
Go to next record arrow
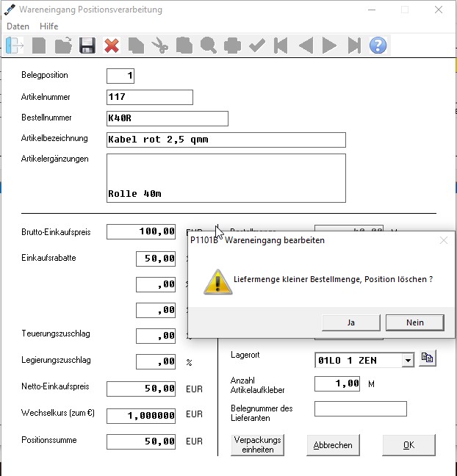pos(329,46)
